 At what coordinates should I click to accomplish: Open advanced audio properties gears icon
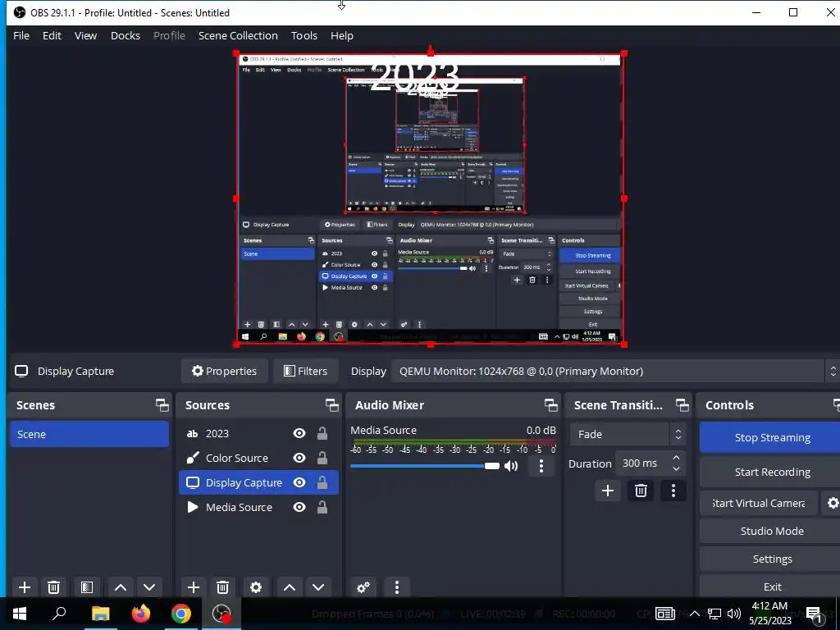363,587
